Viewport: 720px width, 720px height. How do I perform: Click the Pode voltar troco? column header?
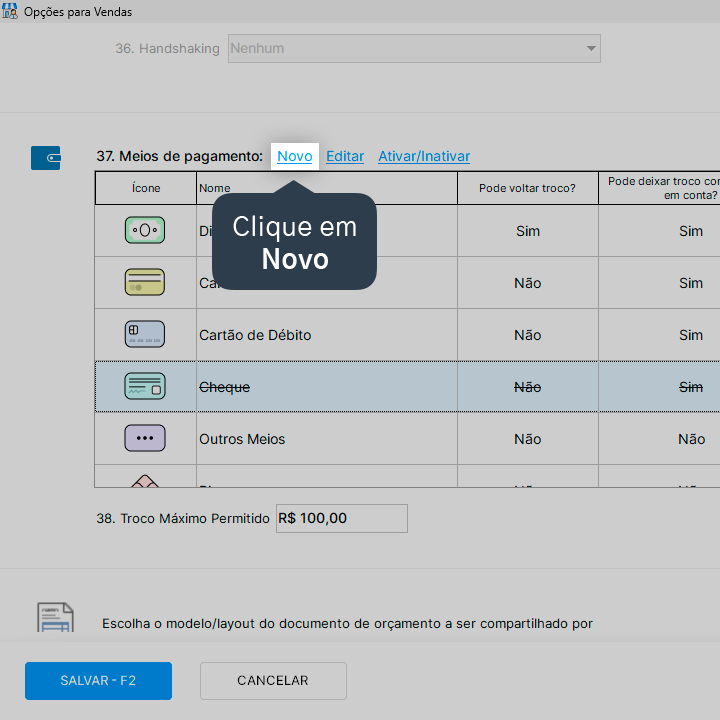(528, 188)
